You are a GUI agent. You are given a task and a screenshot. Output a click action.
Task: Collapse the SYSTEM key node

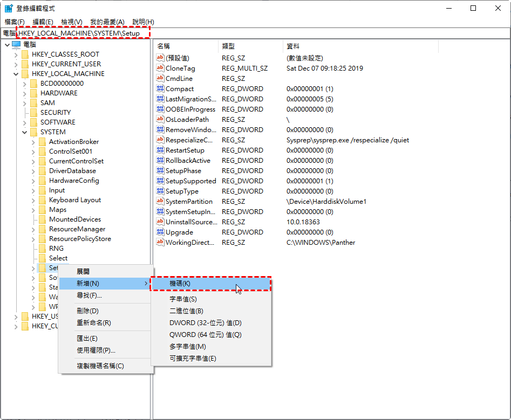[24, 132]
